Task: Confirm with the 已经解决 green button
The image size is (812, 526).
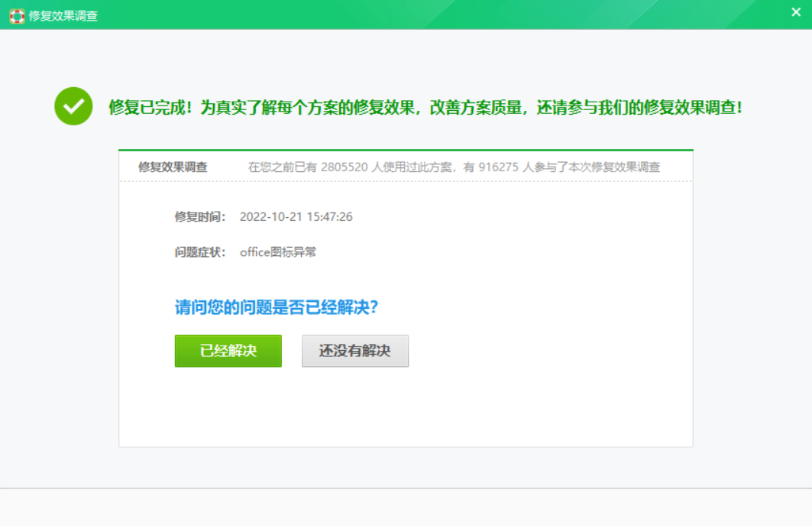Action: 228,351
